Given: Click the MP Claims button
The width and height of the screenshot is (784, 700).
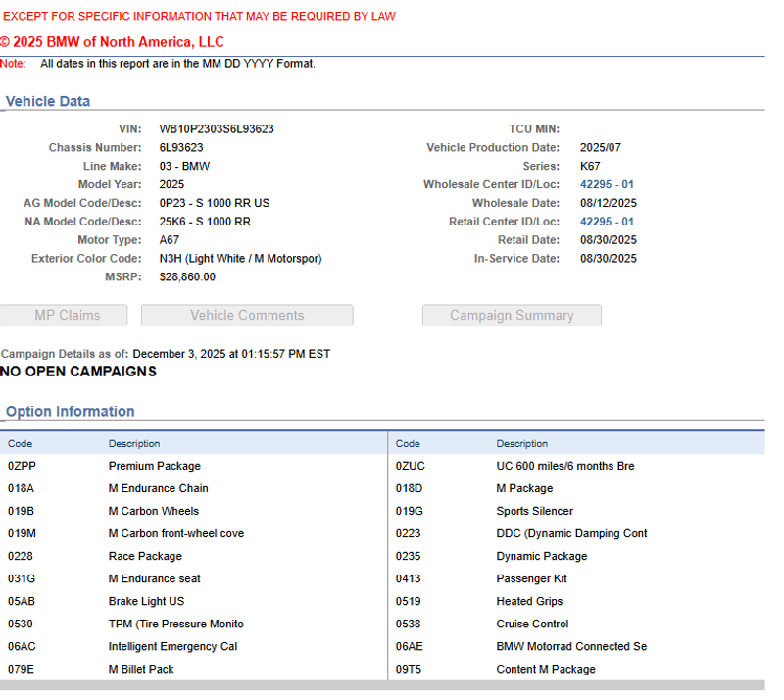Looking at the screenshot, I should coord(65,315).
